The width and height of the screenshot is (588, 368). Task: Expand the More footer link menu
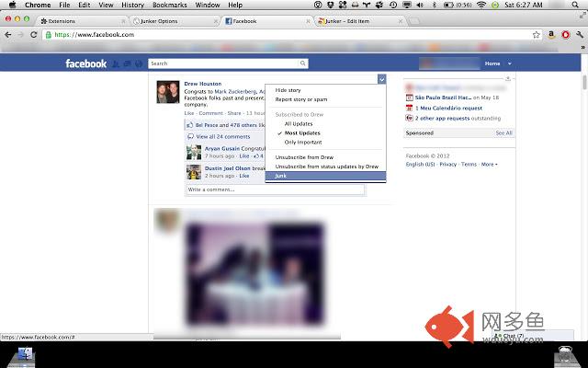click(489, 164)
